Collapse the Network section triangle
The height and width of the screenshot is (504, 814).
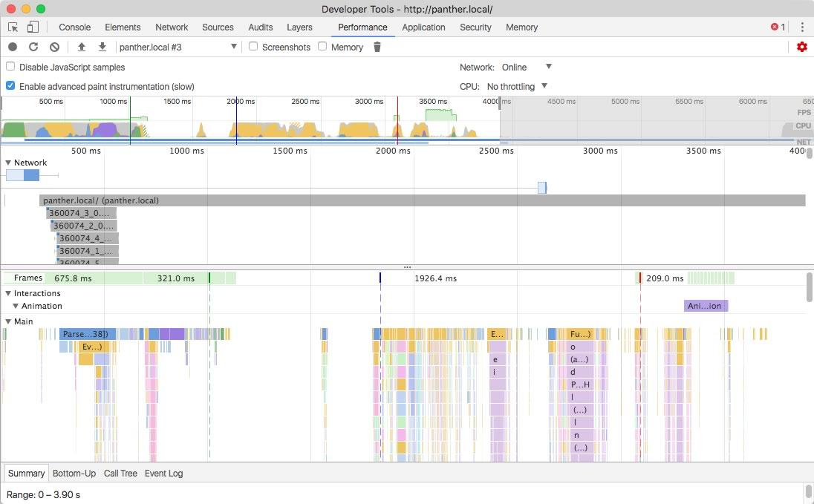[8, 163]
